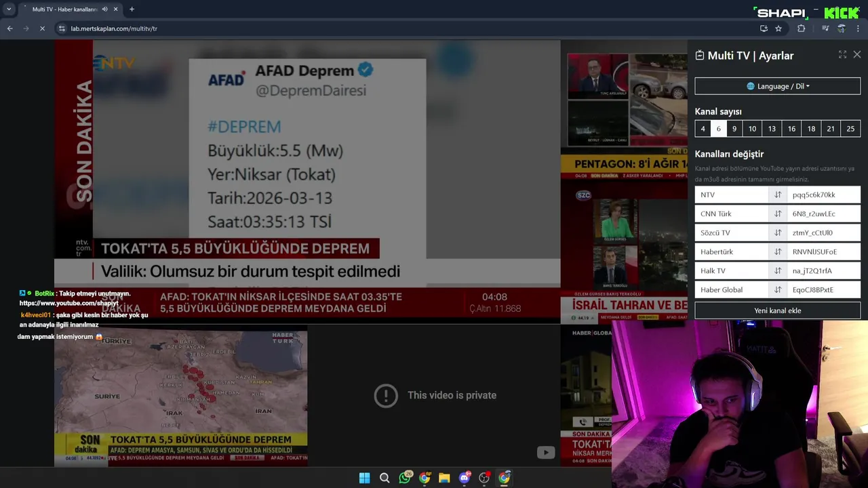Edit the stream ID pqq5c6k70kk

[824, 195]
